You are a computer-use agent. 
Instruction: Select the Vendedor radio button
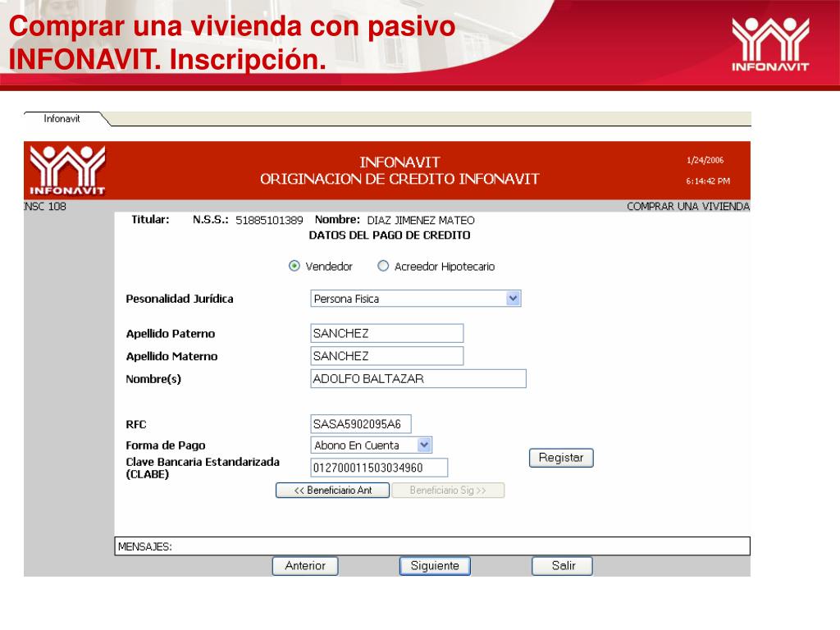tap(294, 266)
